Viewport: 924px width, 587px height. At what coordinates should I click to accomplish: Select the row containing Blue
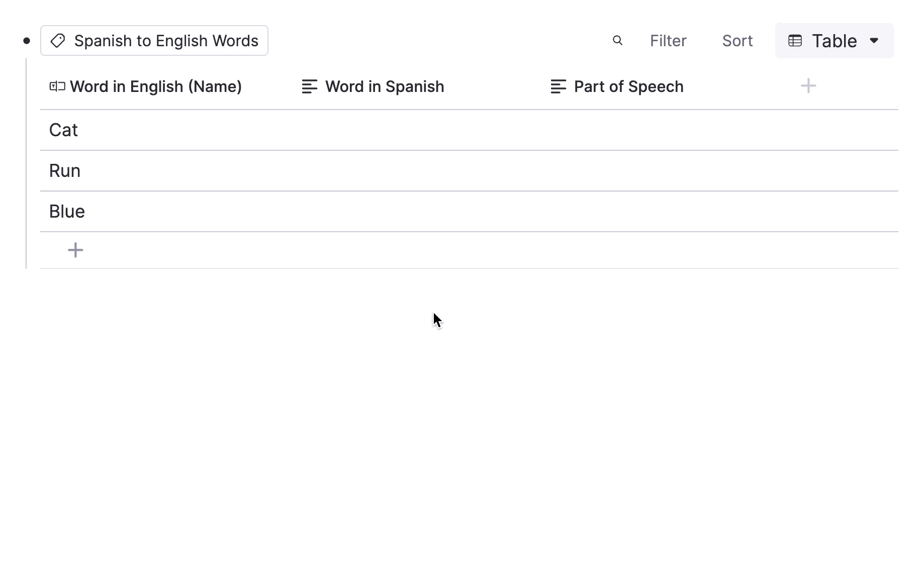[x=67, y=211]
